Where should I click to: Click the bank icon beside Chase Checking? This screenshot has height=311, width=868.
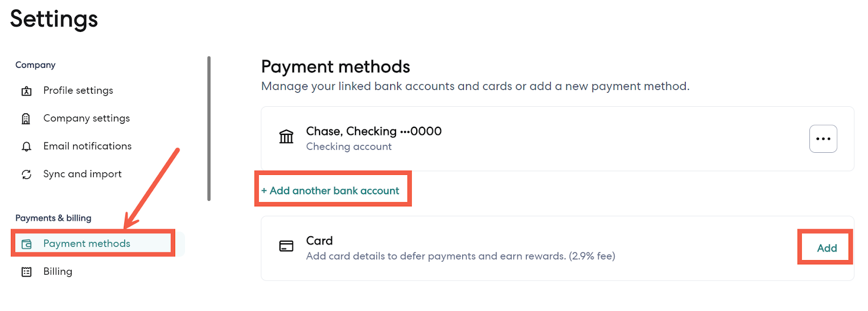[x=286, y=137]
